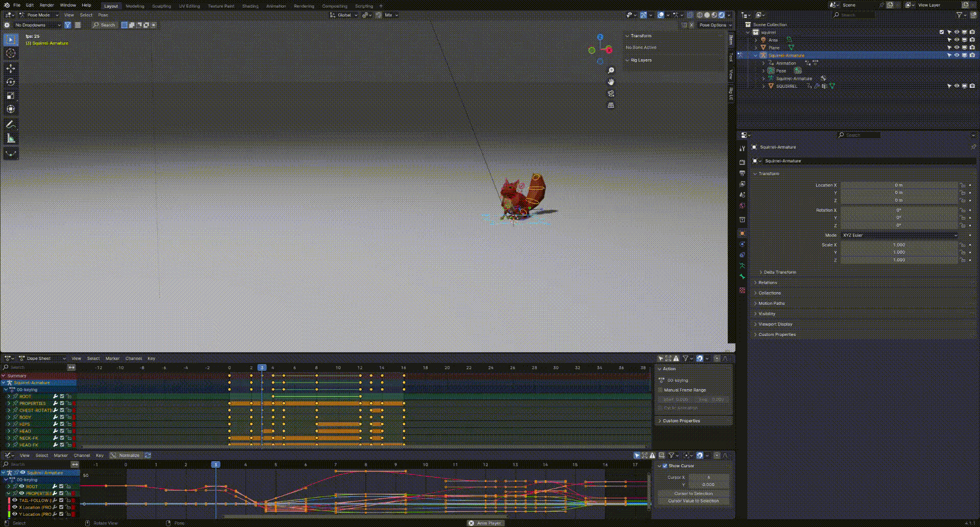Hide the Plane object eye icon

(x=957, y=47)
